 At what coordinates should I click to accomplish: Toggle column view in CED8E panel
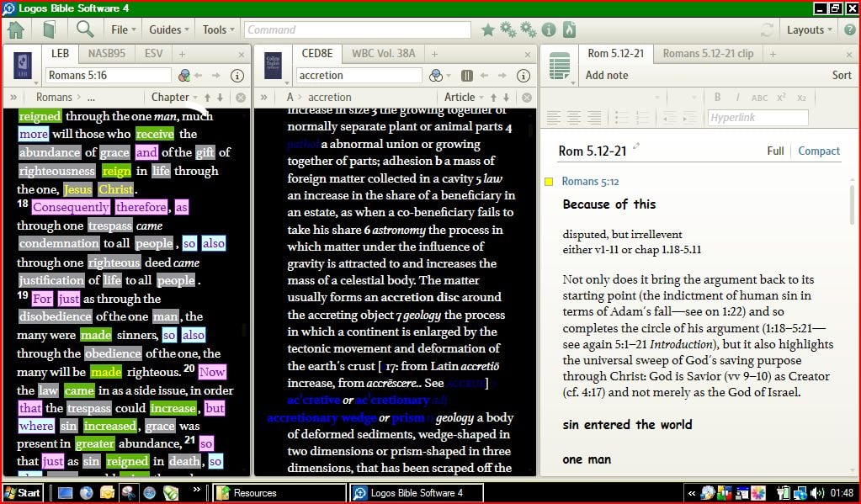tap(467, 75)
